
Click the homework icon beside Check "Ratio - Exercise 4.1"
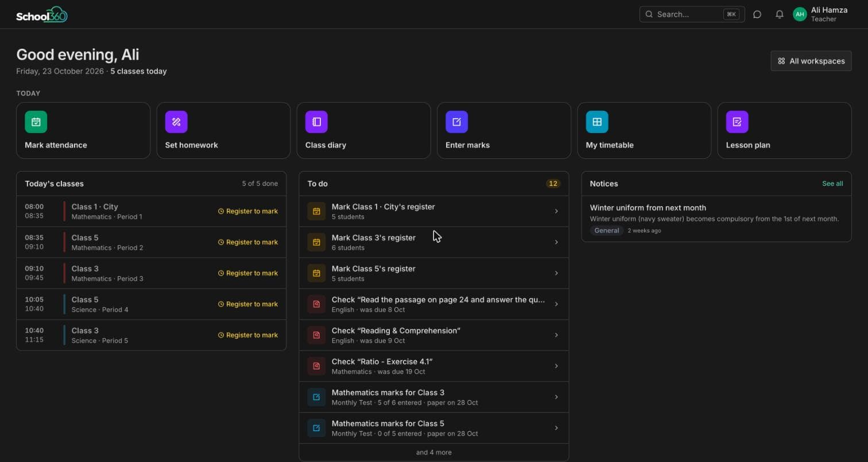point(316,366)
